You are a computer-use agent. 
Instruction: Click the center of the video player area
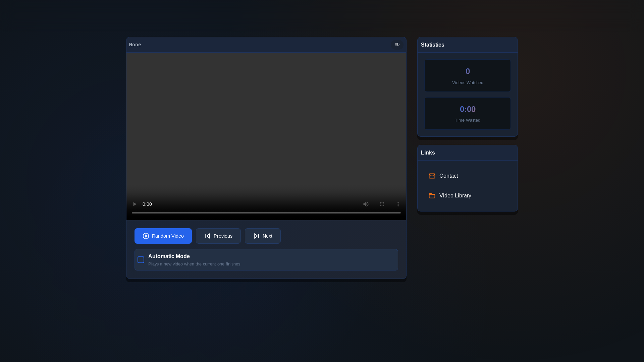click(x=266, y=136)
